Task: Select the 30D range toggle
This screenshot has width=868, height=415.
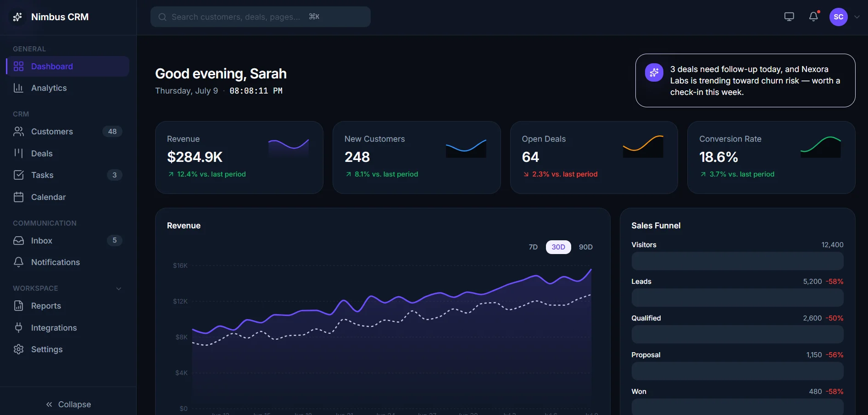Action: 558,247
